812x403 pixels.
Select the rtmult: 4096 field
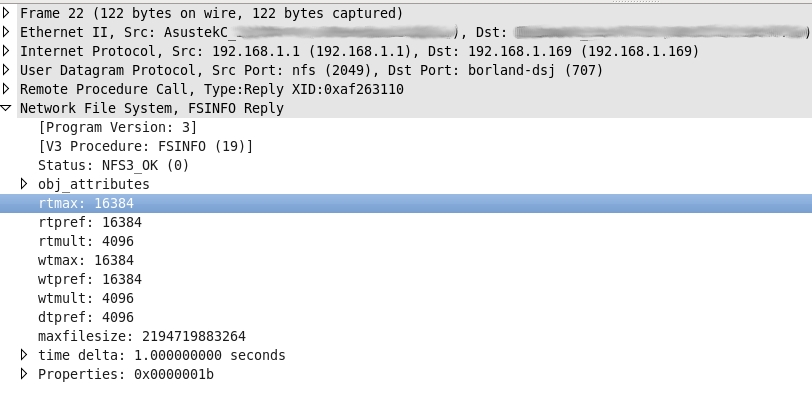click(86, 241)
